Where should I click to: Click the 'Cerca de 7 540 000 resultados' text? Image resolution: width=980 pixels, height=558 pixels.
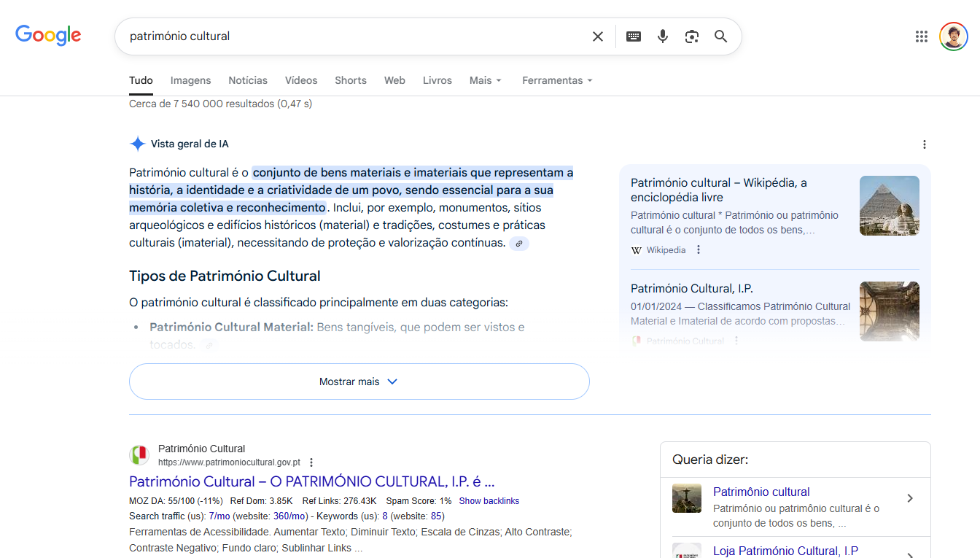[220, 104]
